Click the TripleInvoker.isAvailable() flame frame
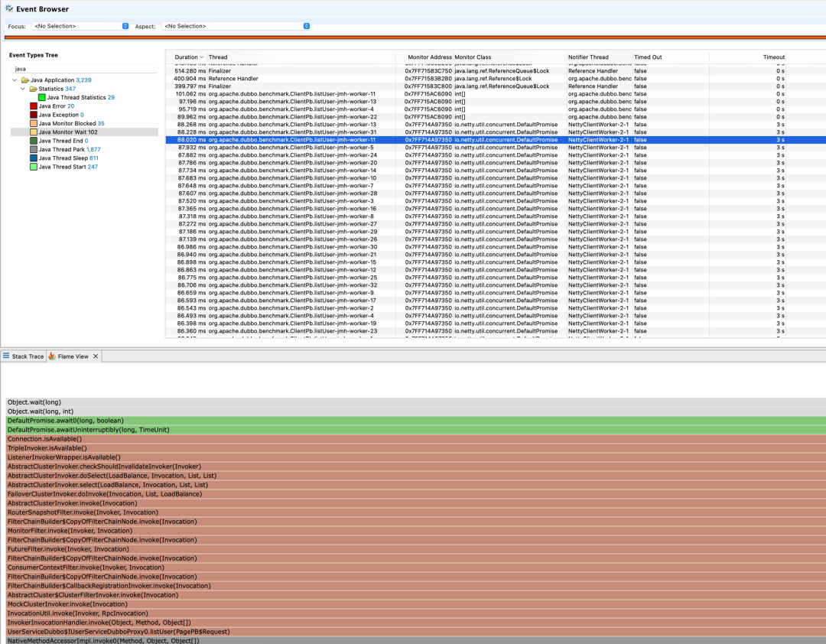Viewport: 826px width, 644px height. tap(415, 448)
